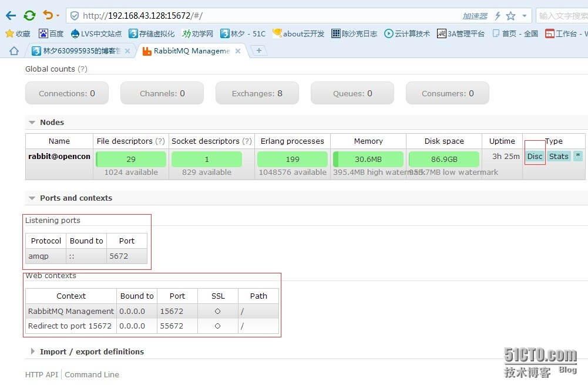Screen dimensions: 588x389
Task: Open the 劝学网 bookmark
Action: pyautogui.click(x=197, y=33)
